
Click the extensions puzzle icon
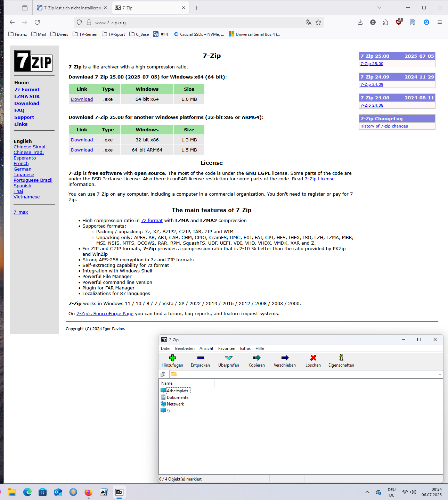385,22
